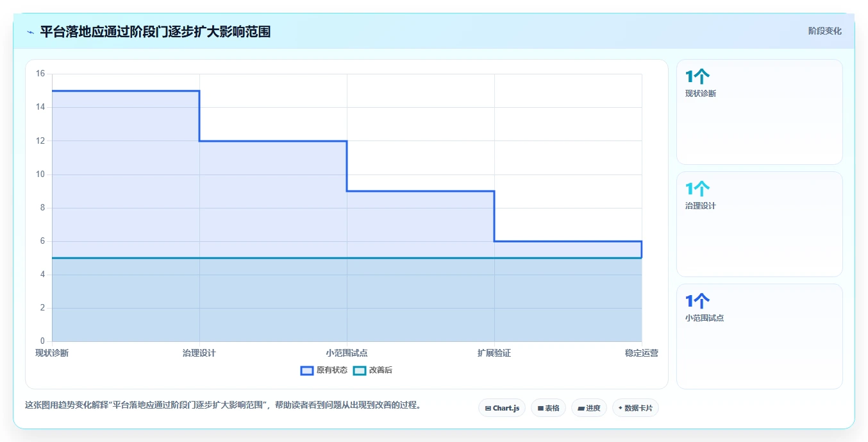Click the 1个 value above 治理设计
The width and height of the screenshot is (868, 442).
(x=697, y=189)
